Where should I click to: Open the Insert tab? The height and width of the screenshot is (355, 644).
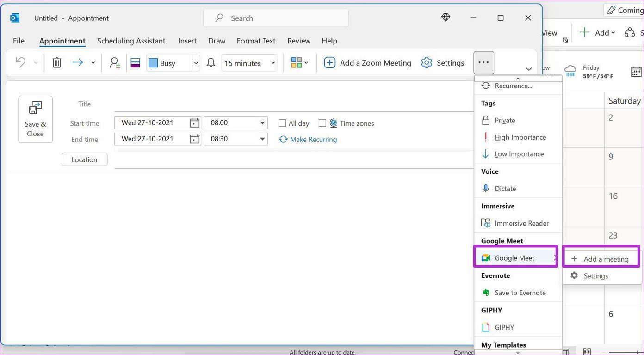pyautogui.click(x=187, y=41)
